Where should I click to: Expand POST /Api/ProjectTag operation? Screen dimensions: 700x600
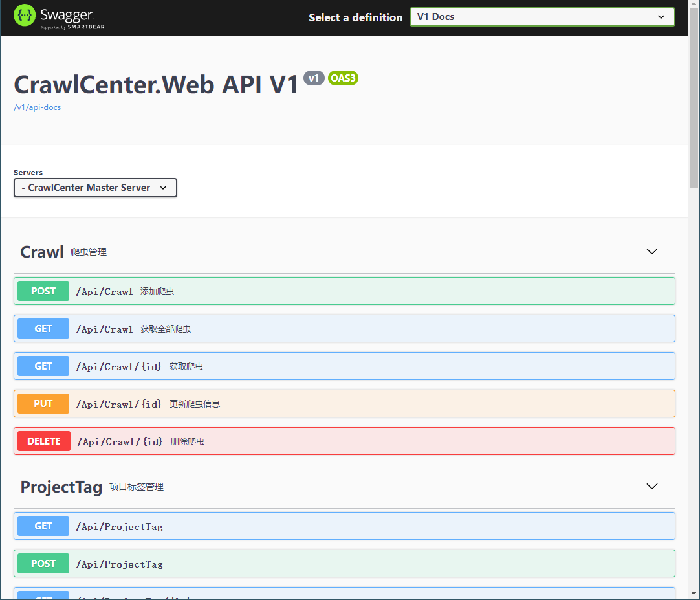[344, 564]
